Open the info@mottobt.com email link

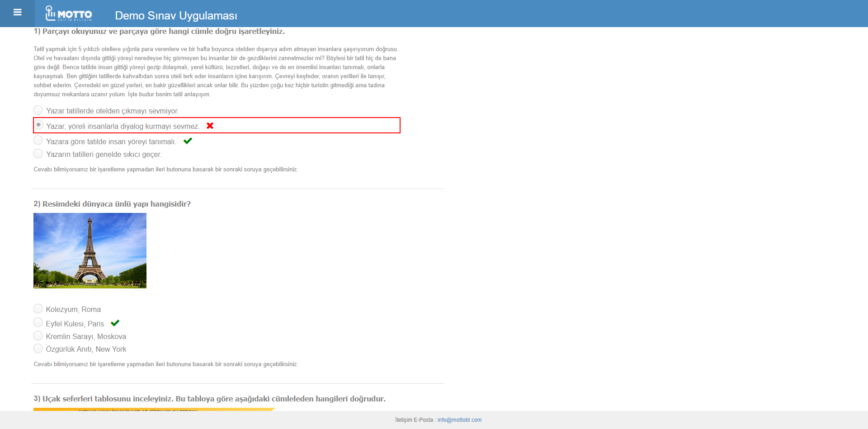pos(459,420)
